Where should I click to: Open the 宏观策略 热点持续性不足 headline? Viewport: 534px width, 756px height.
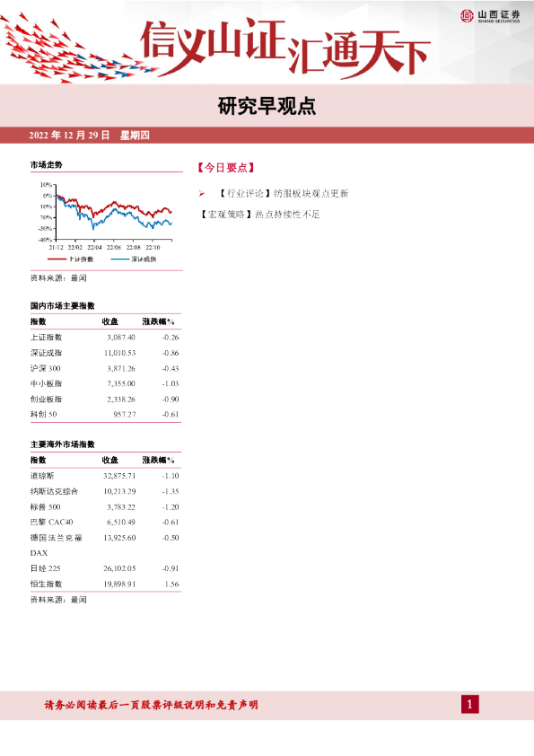[x=258, y=214]
